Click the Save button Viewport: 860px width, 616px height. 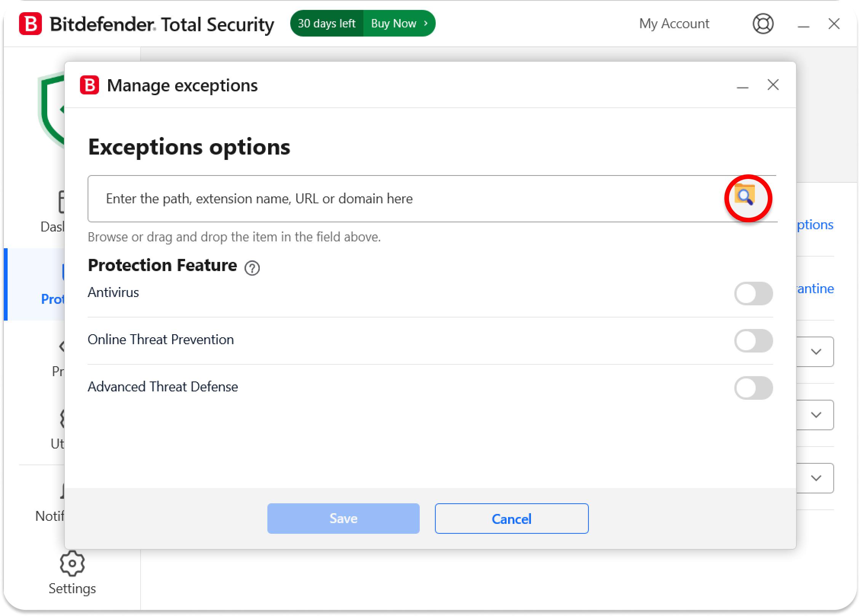click(x=343, y=519)
